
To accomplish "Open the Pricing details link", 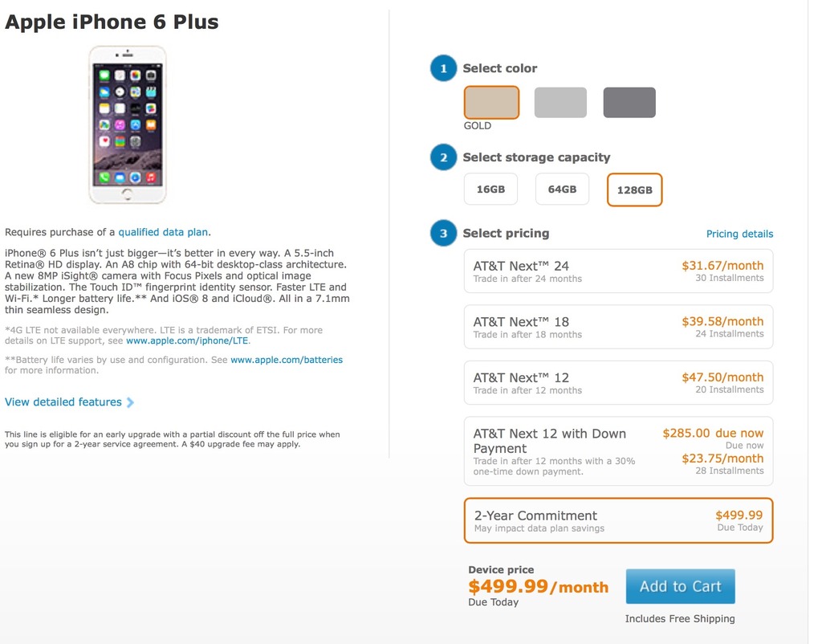I will click(739, 234).
